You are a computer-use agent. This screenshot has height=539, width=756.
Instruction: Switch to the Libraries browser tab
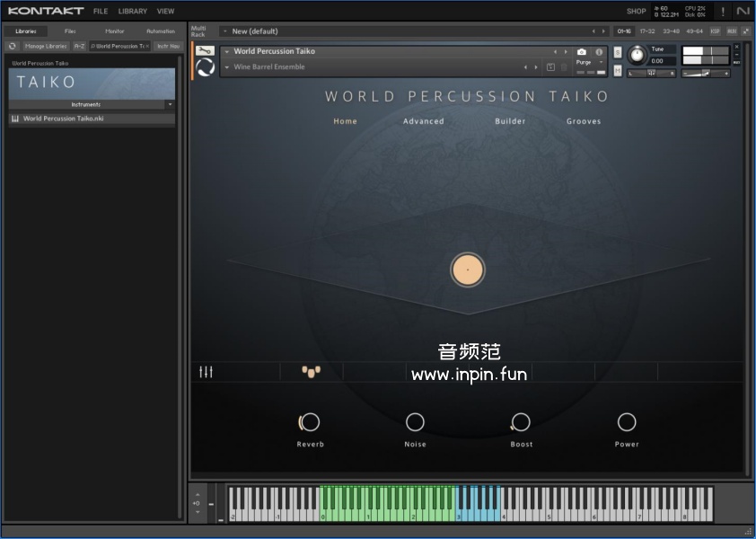[26, 31]
